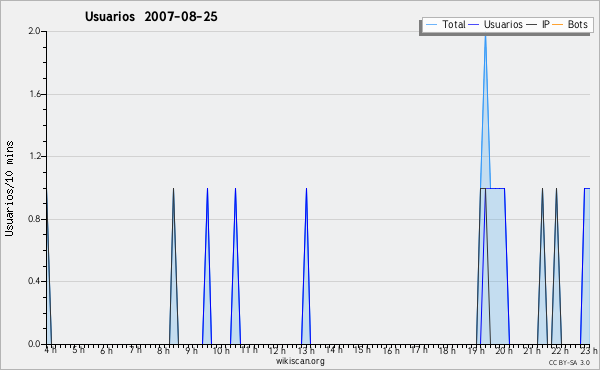This screenshot has width=600, height=370.
Task: Click the 1.6 y-axis value
Action: coord(35,94)
